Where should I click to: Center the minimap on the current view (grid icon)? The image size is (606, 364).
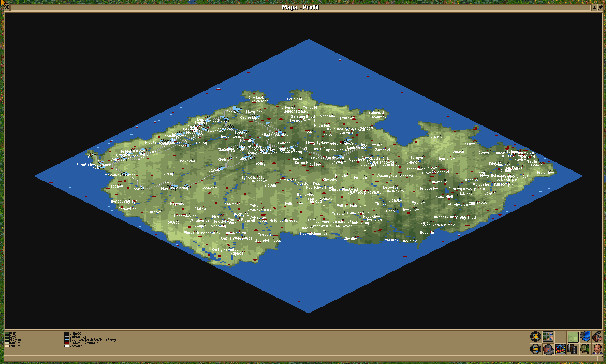click(x=548, y=337)
